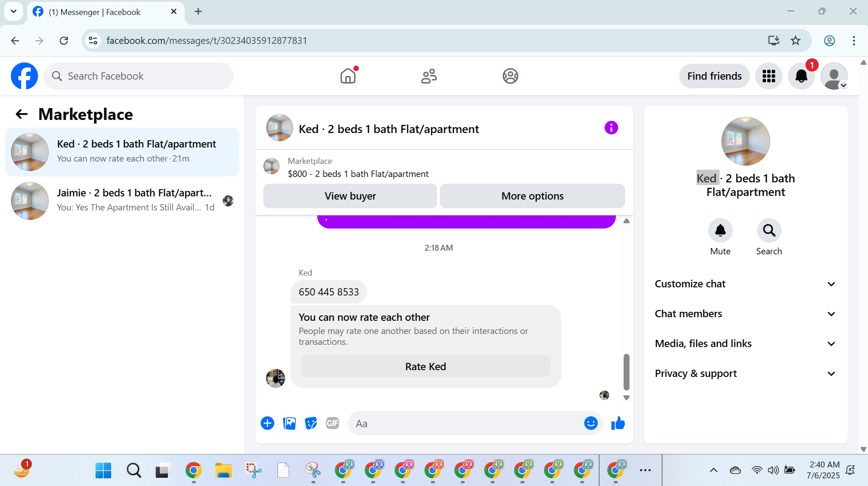Open the Ked apartment conversation

[122, 152]
